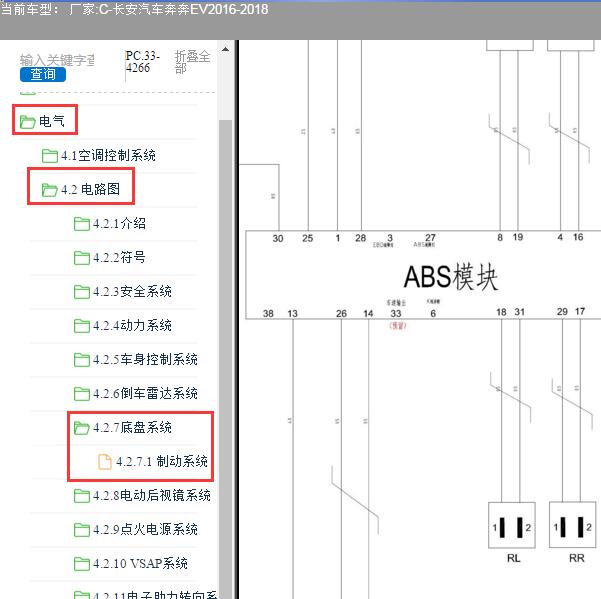Click ABS pin 30 in diagram

[x=278, y=238]
